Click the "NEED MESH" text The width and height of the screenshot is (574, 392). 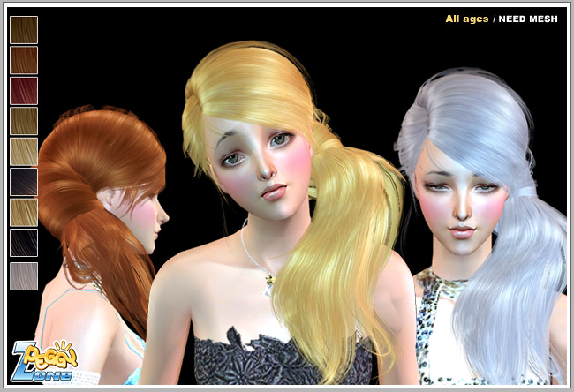click(529, 19)
